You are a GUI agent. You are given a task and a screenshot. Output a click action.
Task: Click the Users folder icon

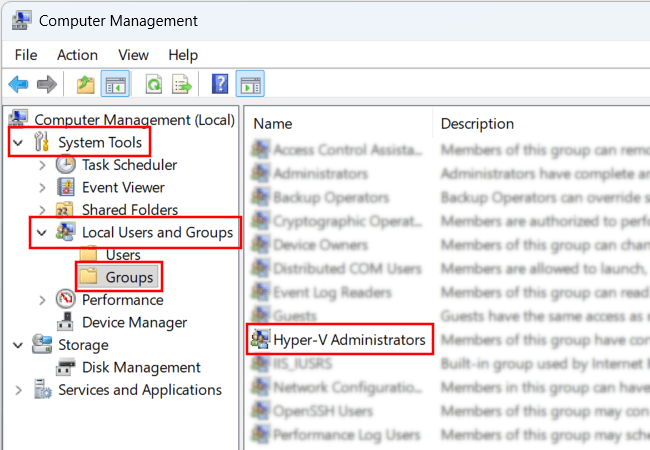pos(89,254)
